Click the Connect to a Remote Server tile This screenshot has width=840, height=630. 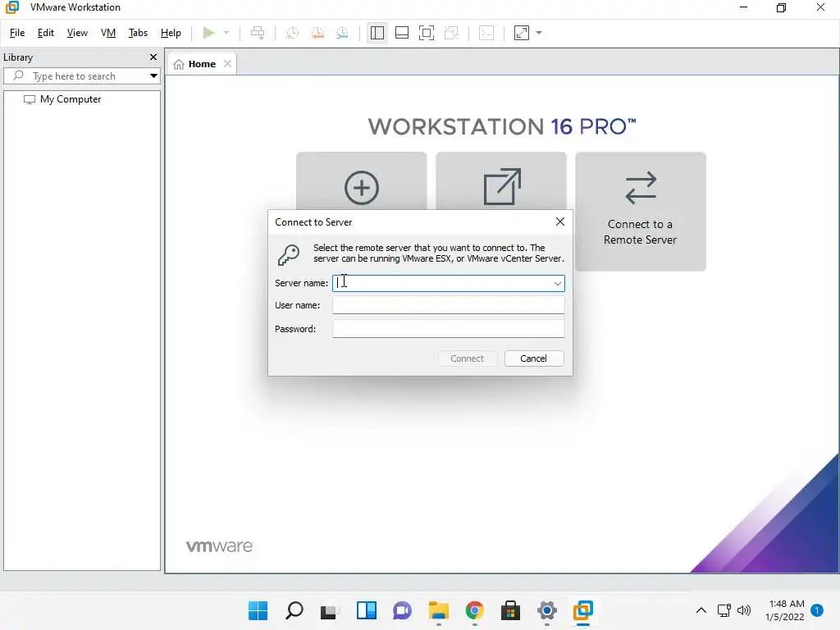coord(640,211)
